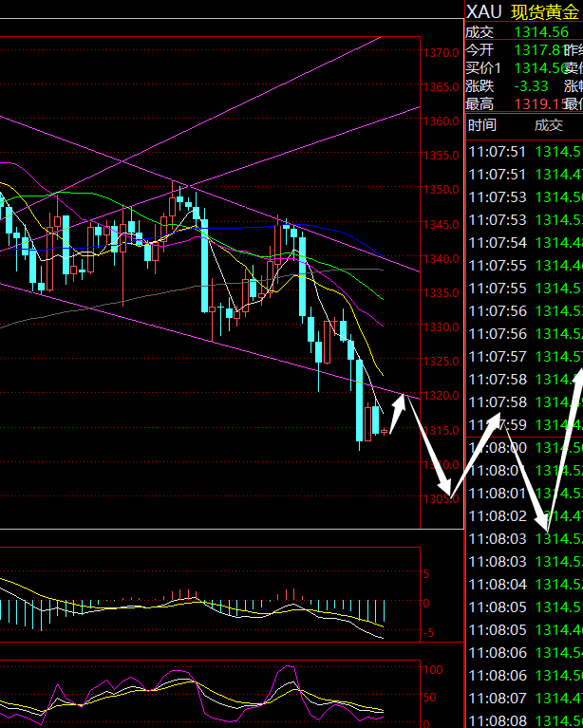Click the tall cyan candlestick above 1315
This screenshot has height=728, width=583.
[361, 400]
